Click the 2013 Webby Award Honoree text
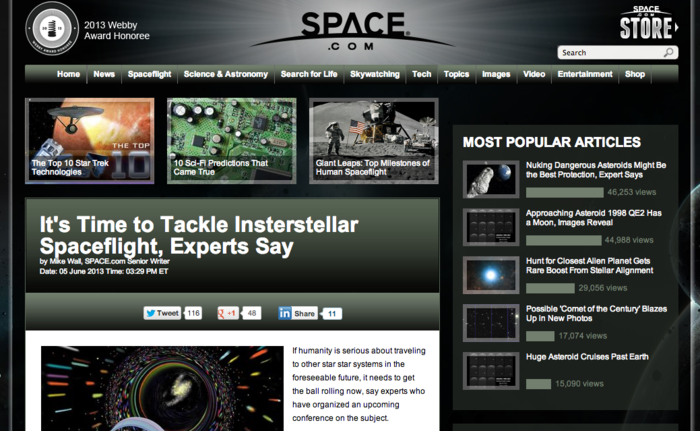 tap(117, 30)
